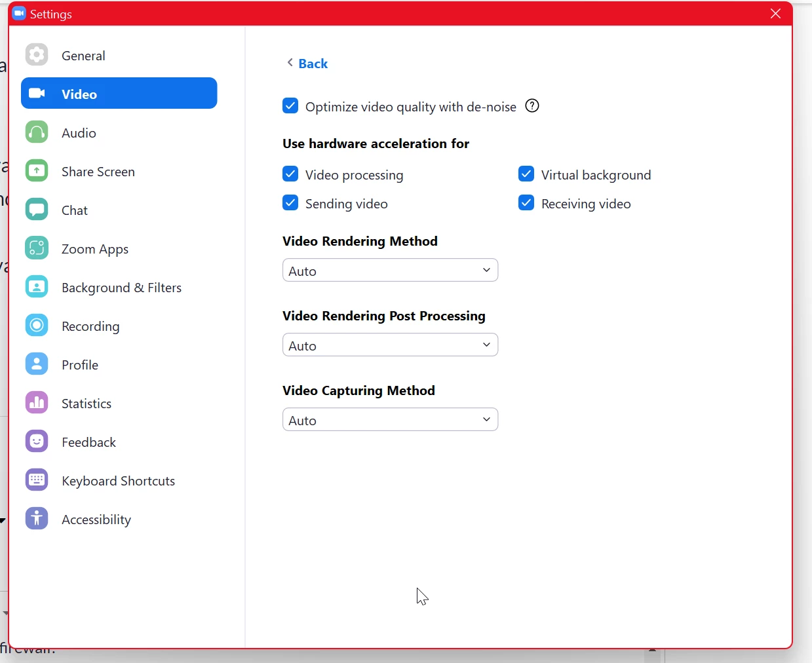Viewport: 812px width, 663px height.
Task: Click the Feedback smiley icon
Action: pos(37,441)
